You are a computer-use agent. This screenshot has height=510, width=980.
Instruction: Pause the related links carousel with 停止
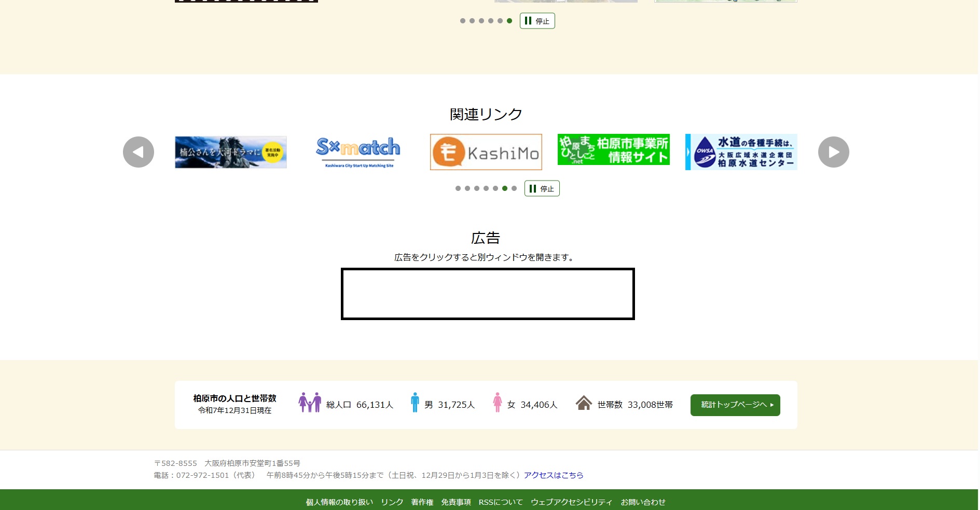(x=542, y=188)
